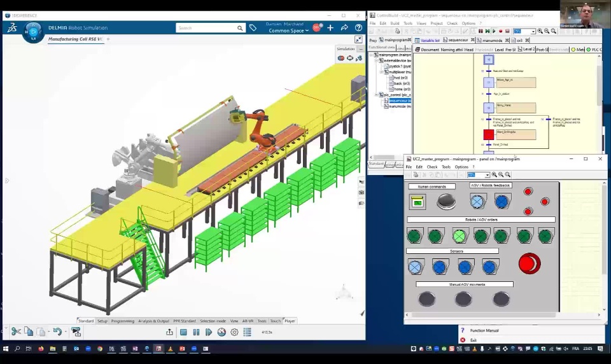
Task: Collapse the externaldevice tree node
Action: (376, 61)
